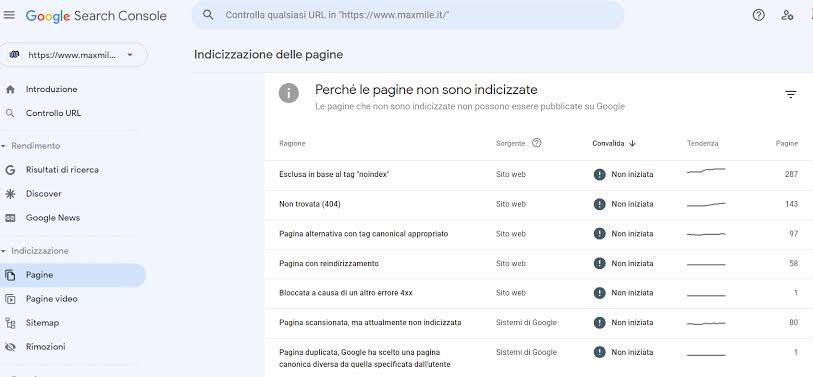Click the search magnifier icon in URL bar
This screenshot has width=813, height=377.
[x=208, y=15]
